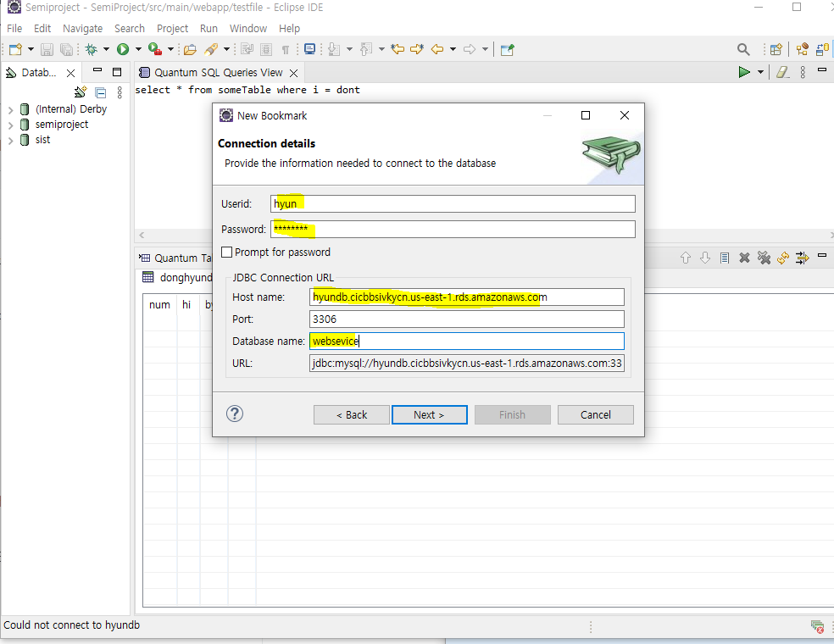Launch Debug with the bug icon
Viewport: 834px width, 644px height.
92,49
